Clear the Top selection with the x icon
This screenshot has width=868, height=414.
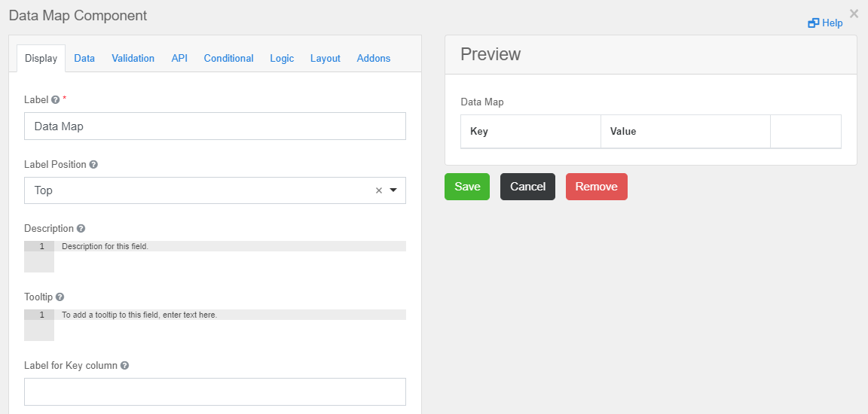pyautogui.click(x=379, y=190)
